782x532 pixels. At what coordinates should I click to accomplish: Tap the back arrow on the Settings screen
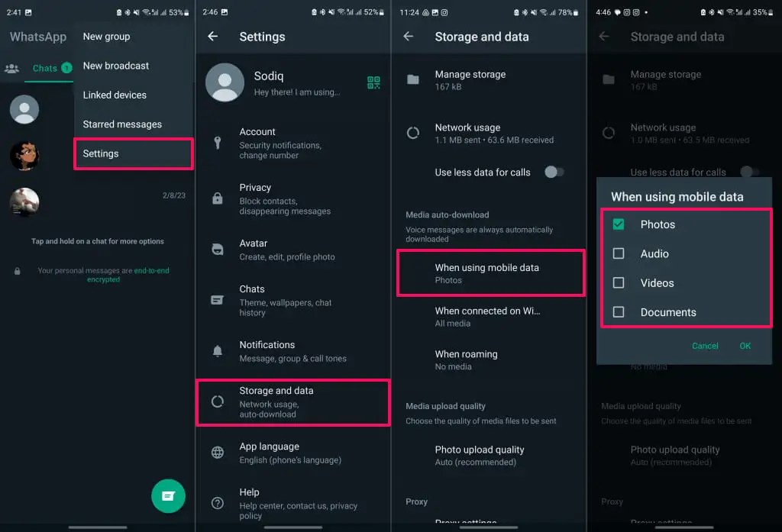click(212, 36)
